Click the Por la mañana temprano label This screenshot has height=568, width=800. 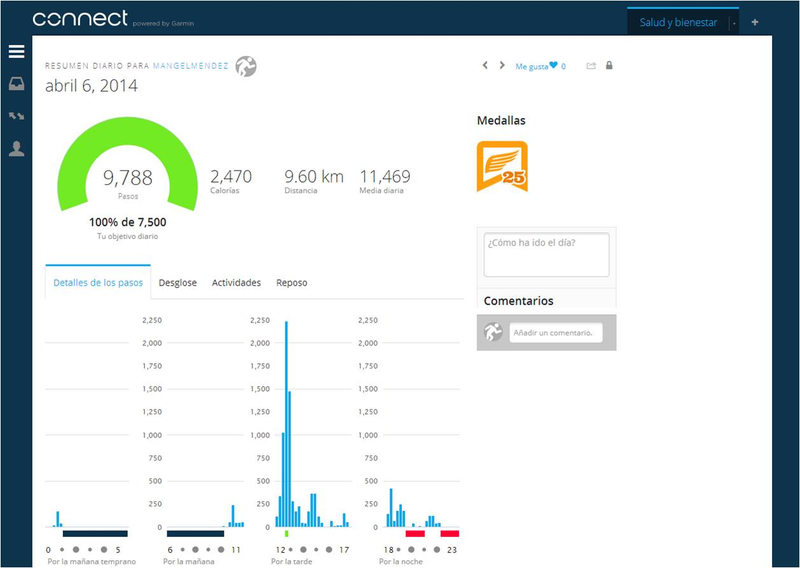92,561
